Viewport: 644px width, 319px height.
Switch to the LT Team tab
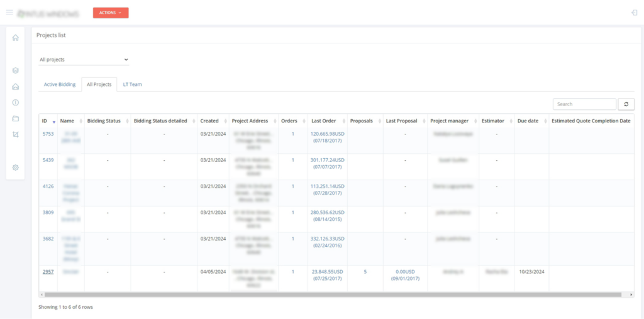[132, 84]
